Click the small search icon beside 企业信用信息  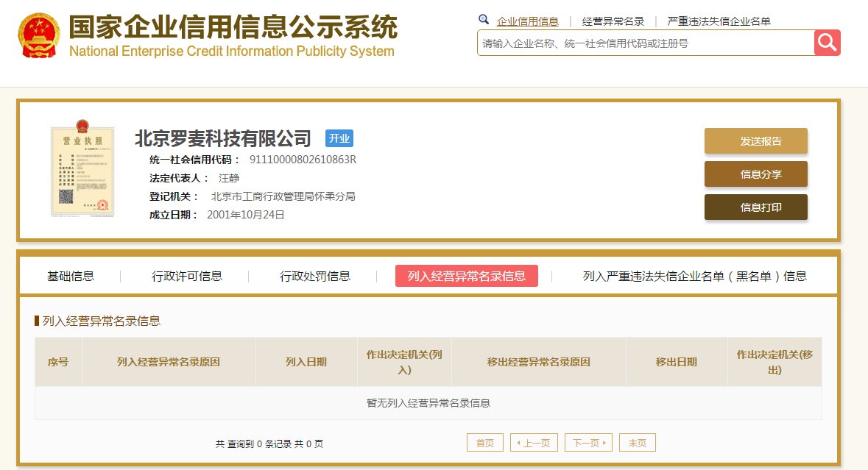click(x=484, y=19)
